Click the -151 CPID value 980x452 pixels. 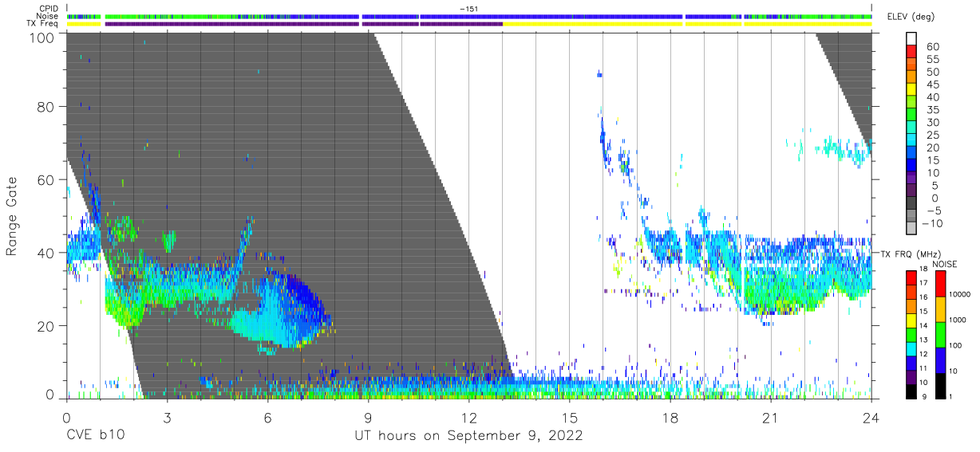468,9
